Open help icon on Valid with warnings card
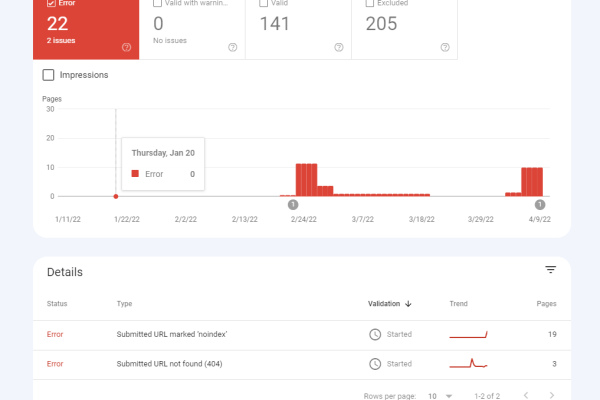Image resolution: width=600 pixels, height=400 pixels. pyautogui.click(x=233, y=47)
